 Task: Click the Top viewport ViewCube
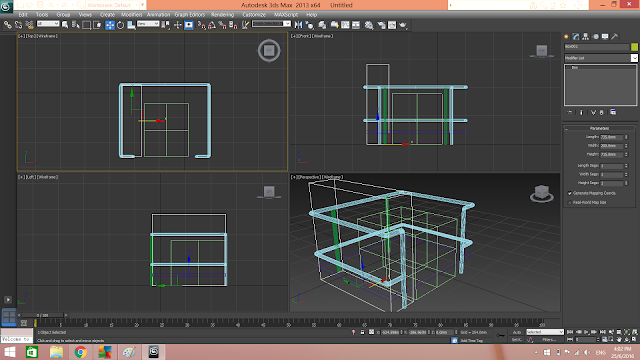269,51
